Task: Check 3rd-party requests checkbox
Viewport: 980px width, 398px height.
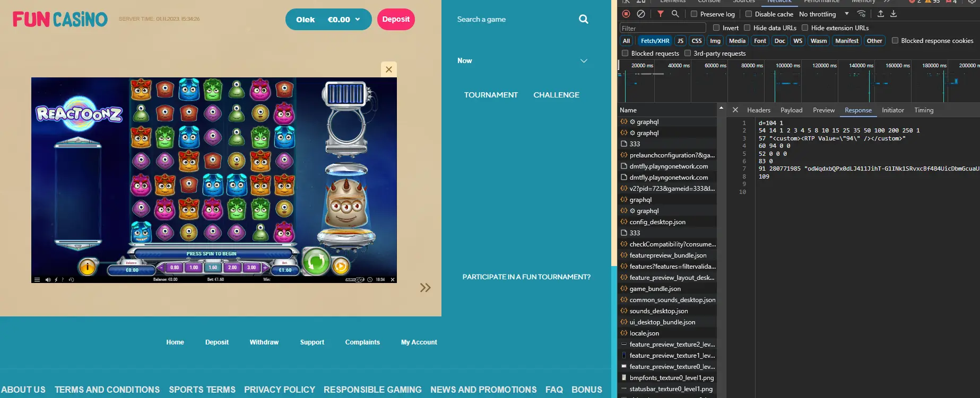Action: click(x=688, y=53)
